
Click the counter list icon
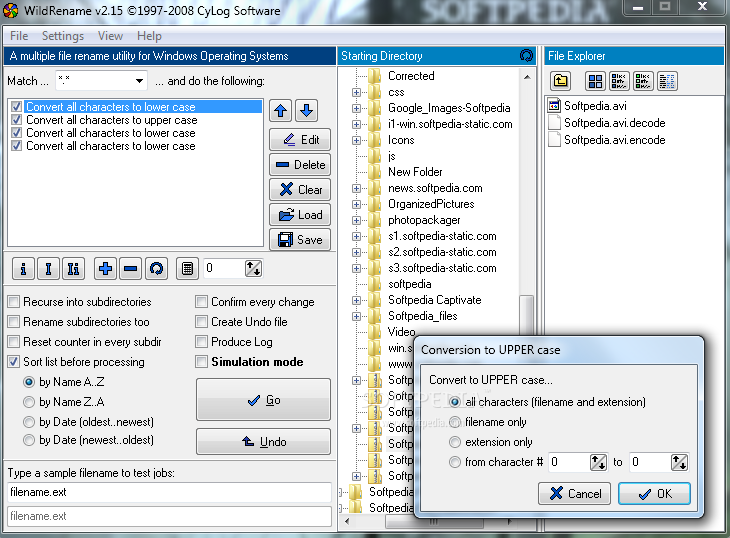(187, 269)
